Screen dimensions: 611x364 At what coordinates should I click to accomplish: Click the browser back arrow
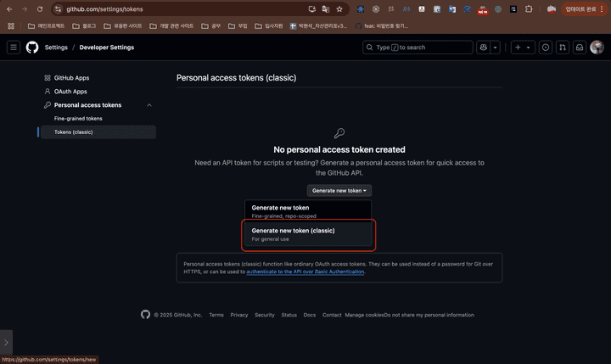(x=9, y=9)
